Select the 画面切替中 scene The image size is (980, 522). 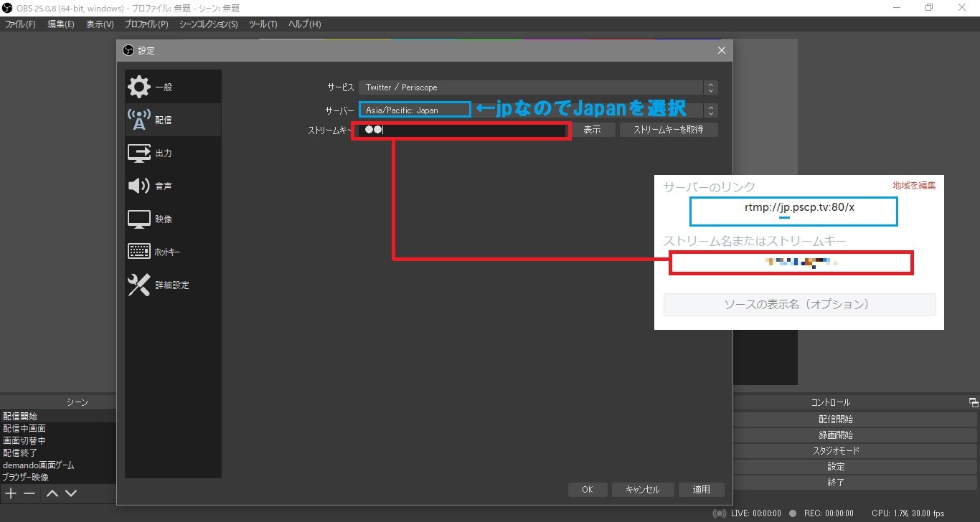pyautogui.click(x=58, y=440)
